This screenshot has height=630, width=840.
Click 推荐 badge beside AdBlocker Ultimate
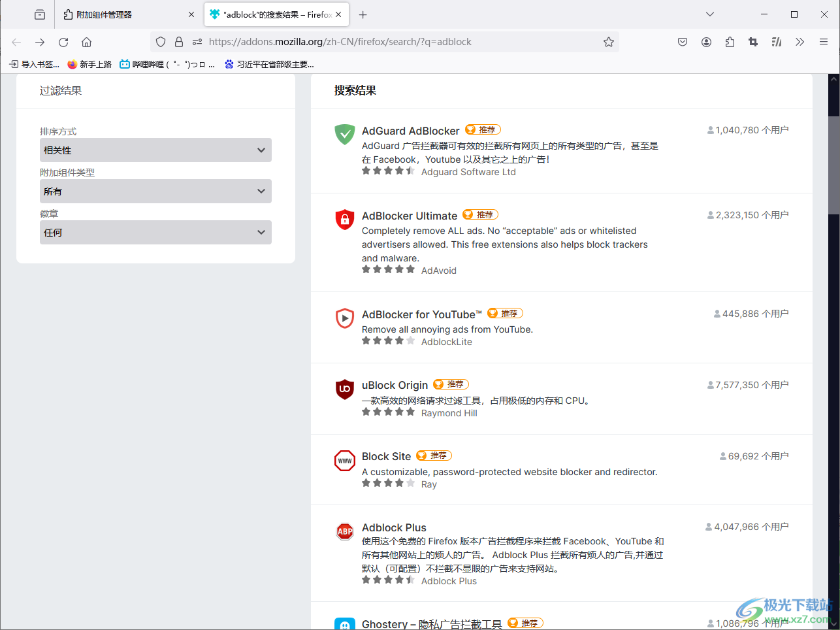tap(480, 214)
